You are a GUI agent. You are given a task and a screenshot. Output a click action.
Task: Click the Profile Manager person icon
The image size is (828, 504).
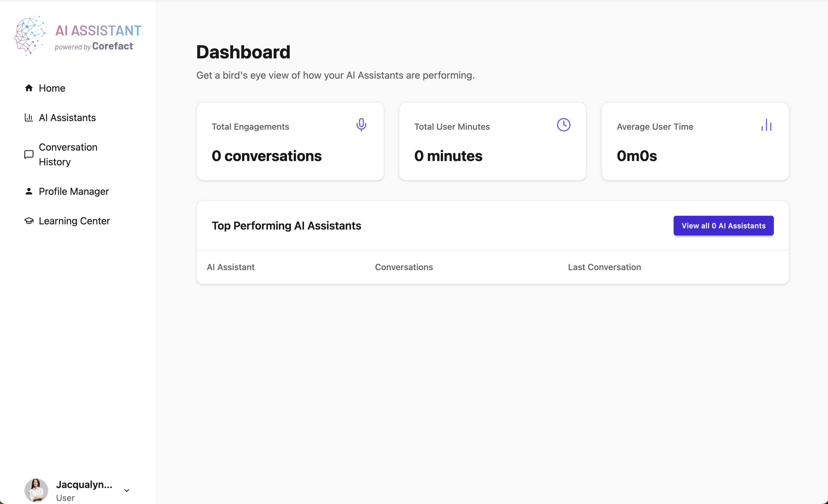29,191
